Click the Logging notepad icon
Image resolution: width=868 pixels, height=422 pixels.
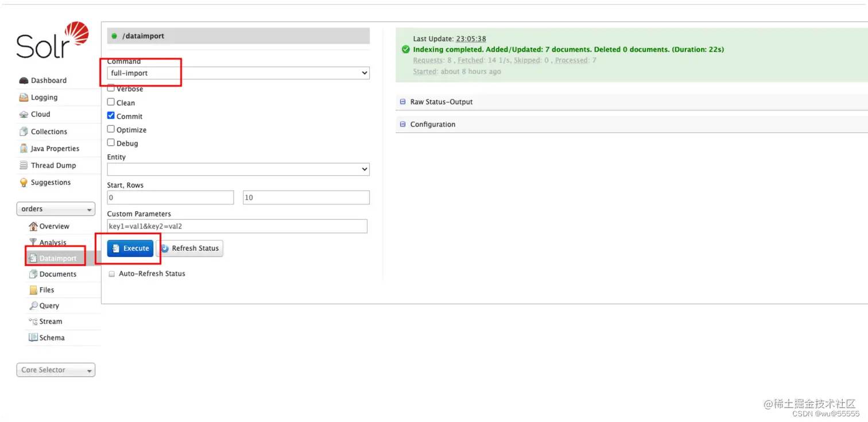click(x=24, y=98)
